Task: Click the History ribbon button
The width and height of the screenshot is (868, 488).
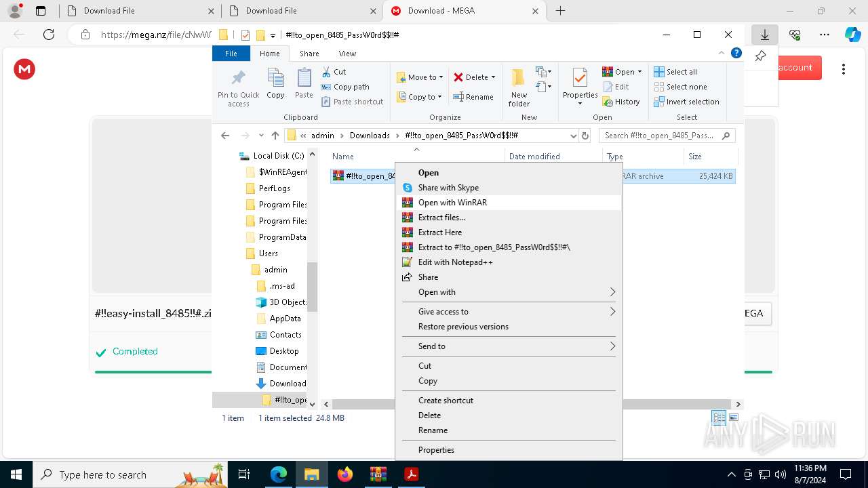Action: 620,102
